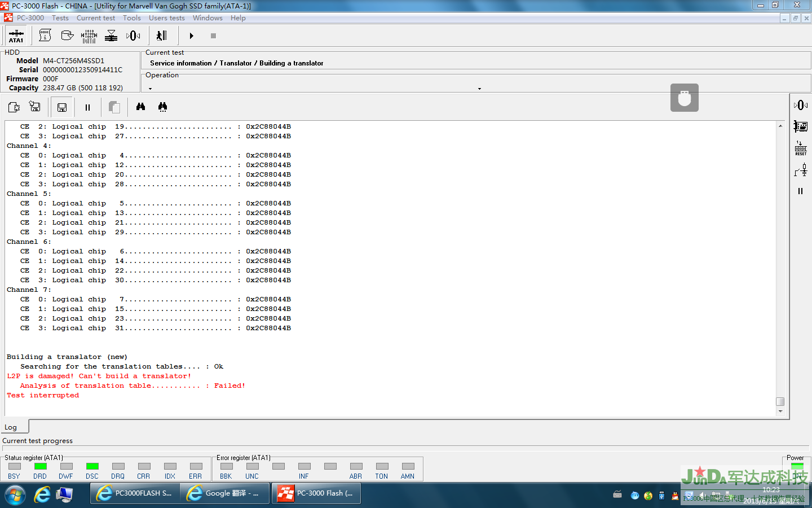
Task: Click the PCI controller card sidebar icon
Action: tap(801, 126)
